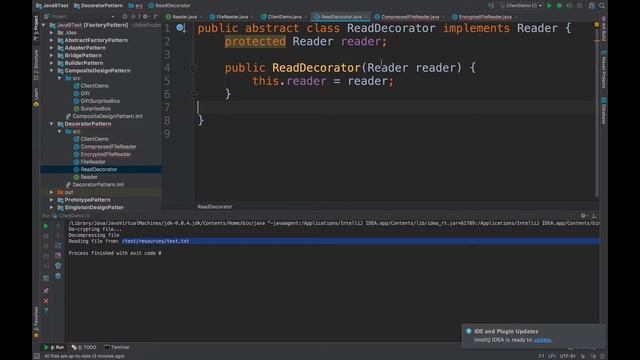Open the Run tool window tab
This screenshot has height=360, width=640.
click(x=54, y=347)
